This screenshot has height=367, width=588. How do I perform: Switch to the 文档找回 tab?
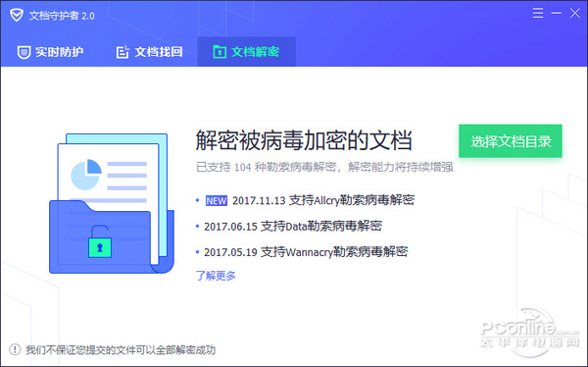[x=149, y=52]
